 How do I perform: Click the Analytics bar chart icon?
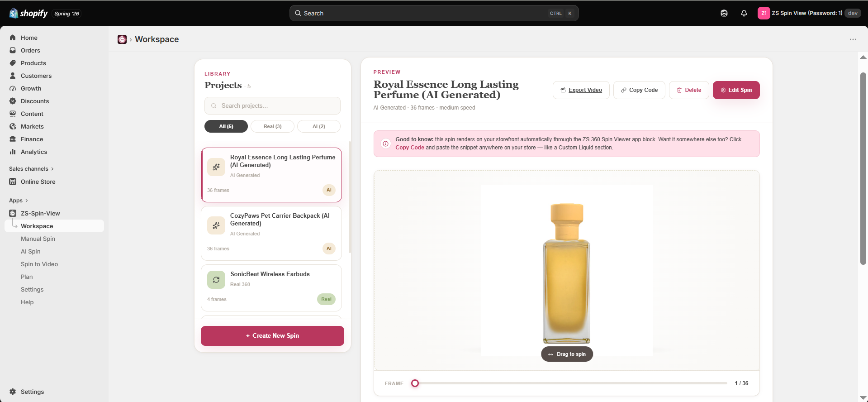tap(13, 152)
